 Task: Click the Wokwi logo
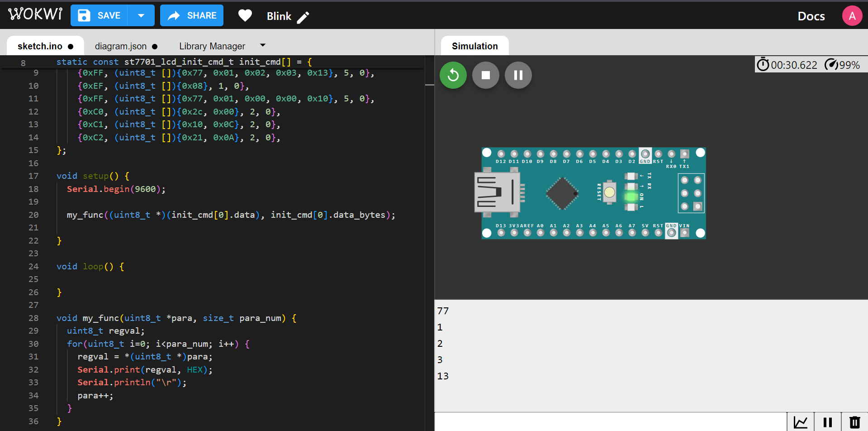(x=35, y=14)
